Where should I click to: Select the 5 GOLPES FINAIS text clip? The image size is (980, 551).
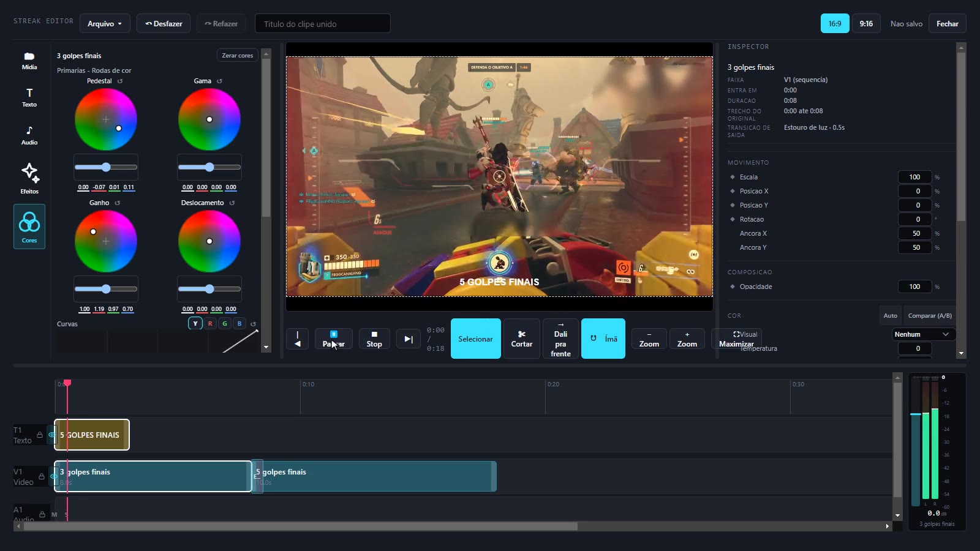[x=92, y=435]
